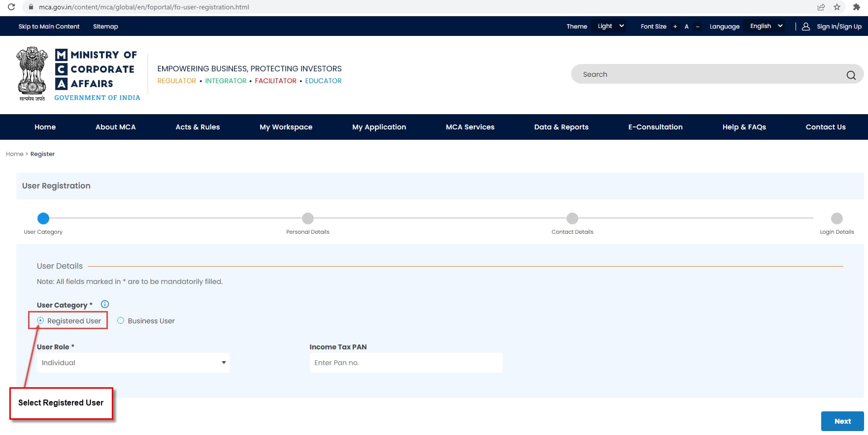Click the User Category info icon

(x=105, y=304)
